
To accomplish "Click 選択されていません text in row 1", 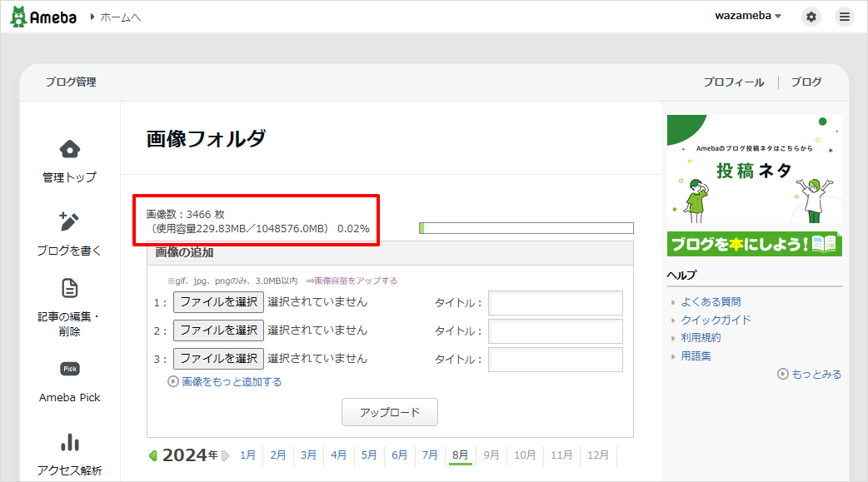I will pos(317,302).
